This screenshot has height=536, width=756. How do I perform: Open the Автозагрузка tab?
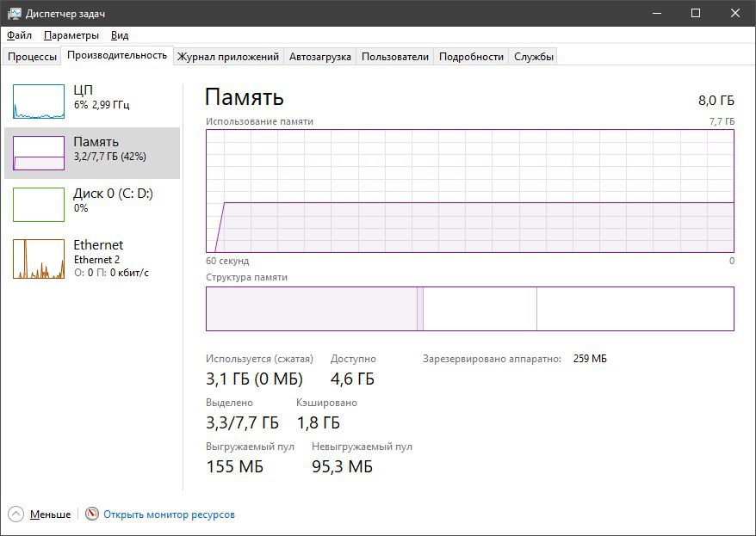[x=319, y=57]
